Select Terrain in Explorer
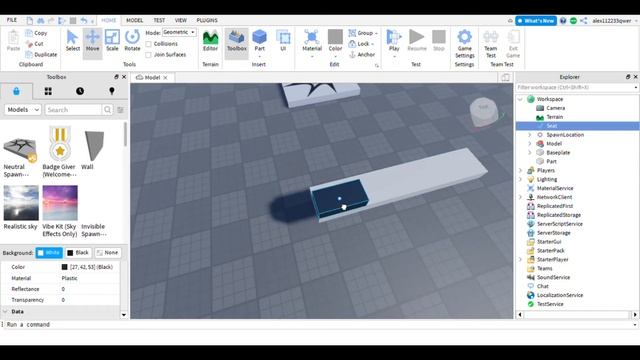Screen dimensions: 640x360 [555, 117]
